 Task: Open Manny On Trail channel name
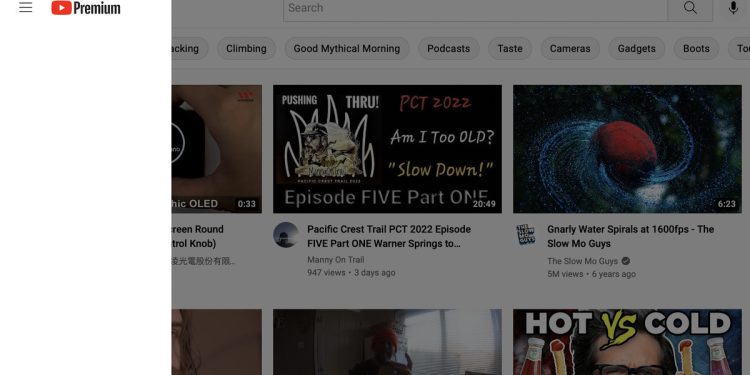336,260
